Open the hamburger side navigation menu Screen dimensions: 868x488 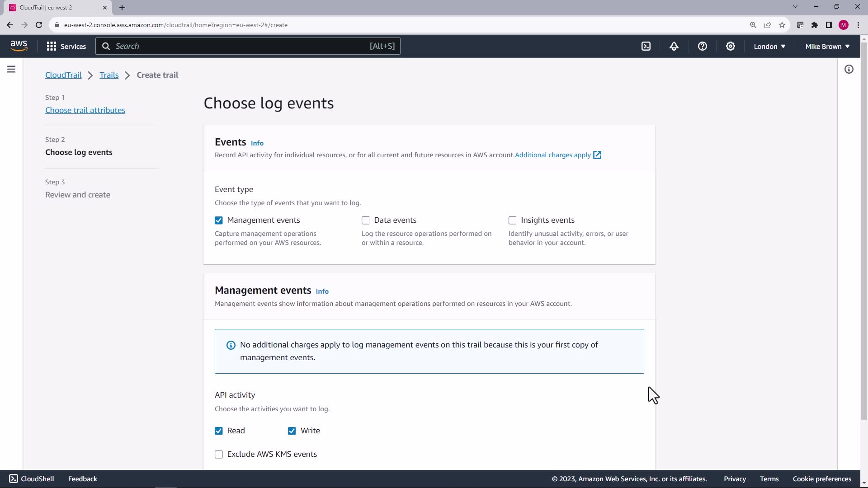pyautogui.click(x=11, y=69)
